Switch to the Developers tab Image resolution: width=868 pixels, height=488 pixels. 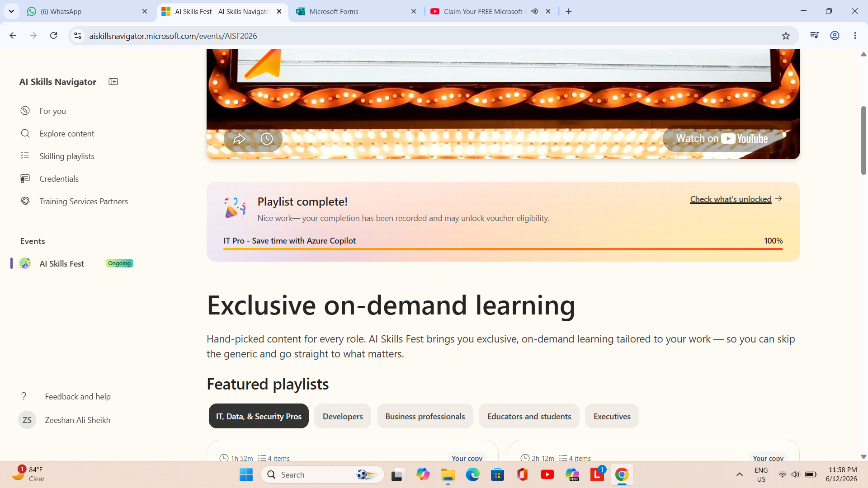point(343,416)
